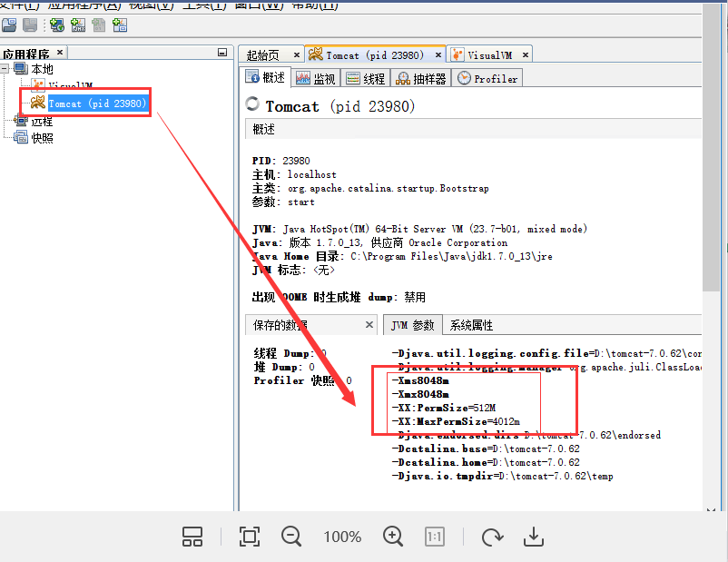Viewport: 728px width, 562px height.
Task: Select the JVM 参数 tab
Action: [x=413, y=325]
